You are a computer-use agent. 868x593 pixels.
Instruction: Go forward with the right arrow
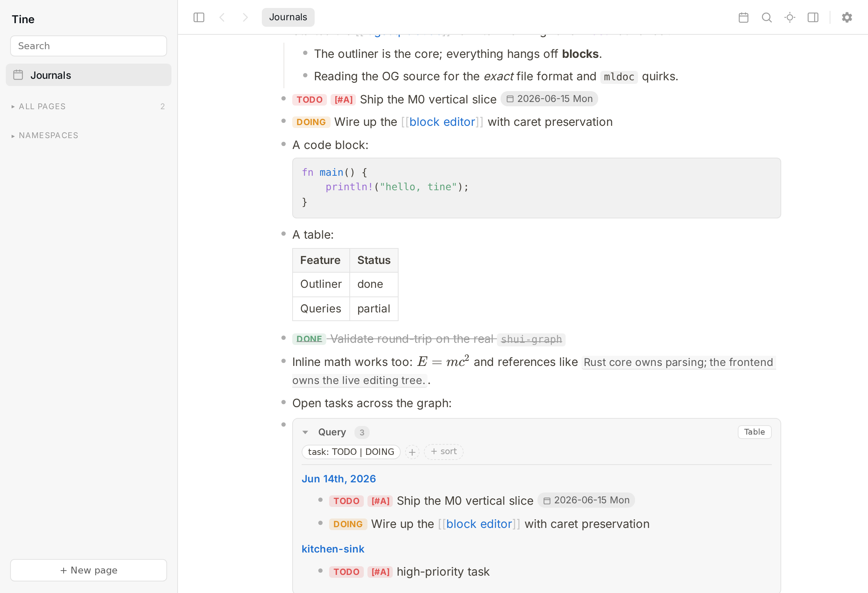(x=245, y=17)
